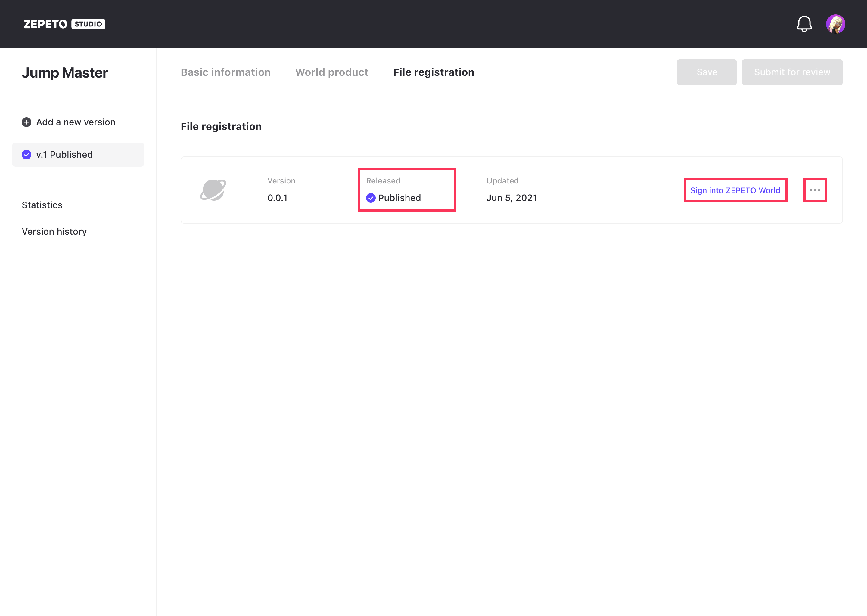
Task: Click the version number 0.0.1
Action: 277,198
